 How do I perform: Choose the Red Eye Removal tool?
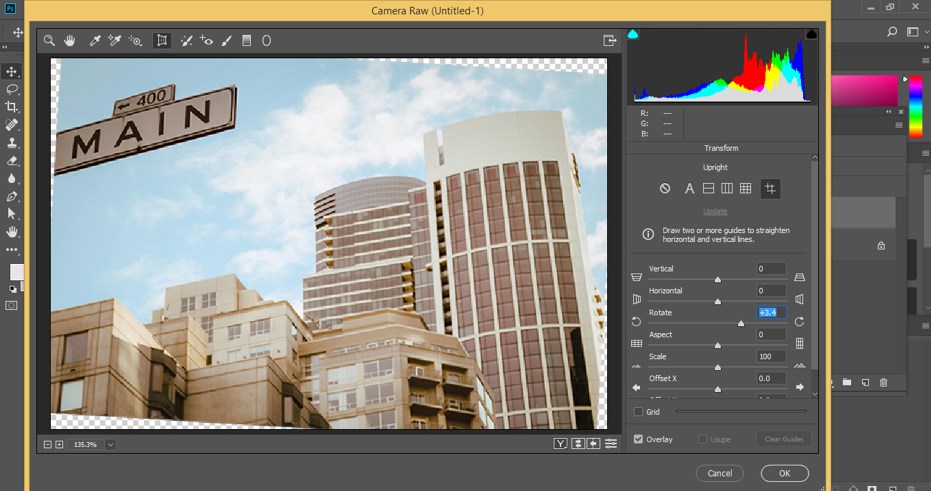207,41
